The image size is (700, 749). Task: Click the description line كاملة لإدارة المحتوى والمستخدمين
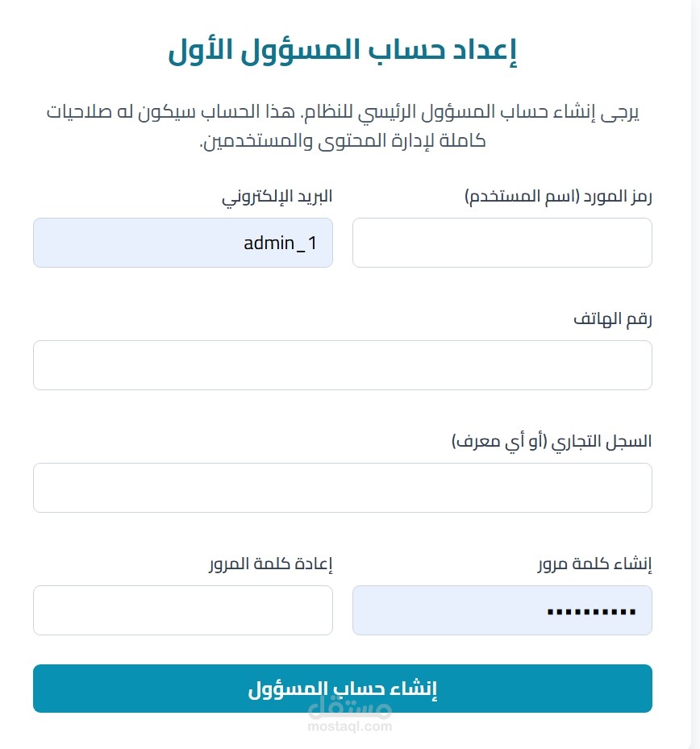[343, 140]
